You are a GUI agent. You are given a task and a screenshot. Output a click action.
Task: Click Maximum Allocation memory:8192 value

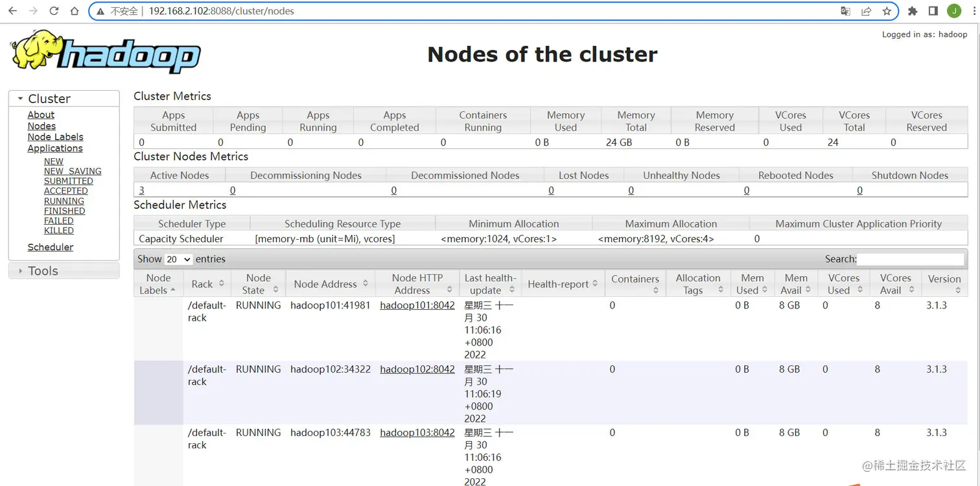point(656,238)
